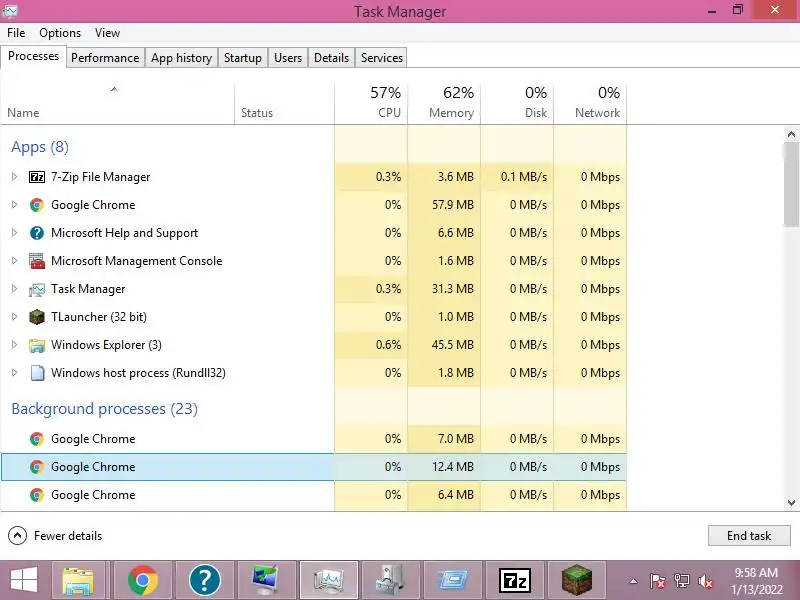Open 7-Zip from the taskbar

tap(515, 580)
